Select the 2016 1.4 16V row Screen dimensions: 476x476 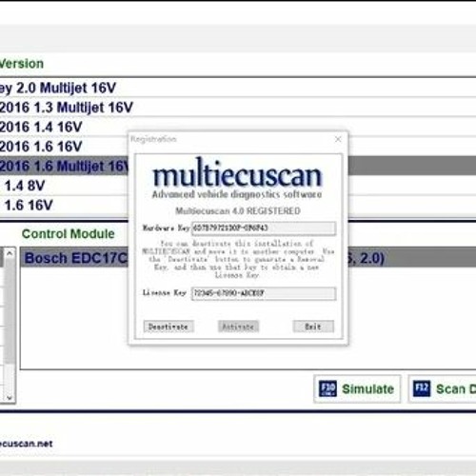(x=238, y=127)
